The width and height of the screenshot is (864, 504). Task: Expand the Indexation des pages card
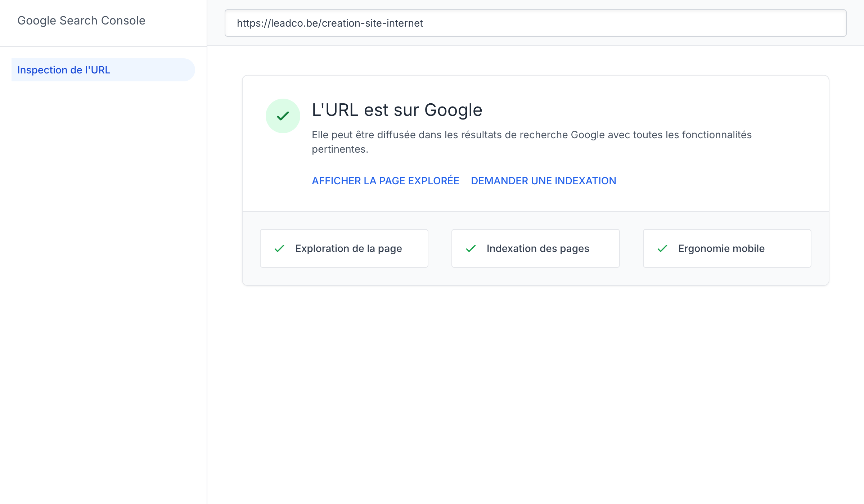click(535, 248)
